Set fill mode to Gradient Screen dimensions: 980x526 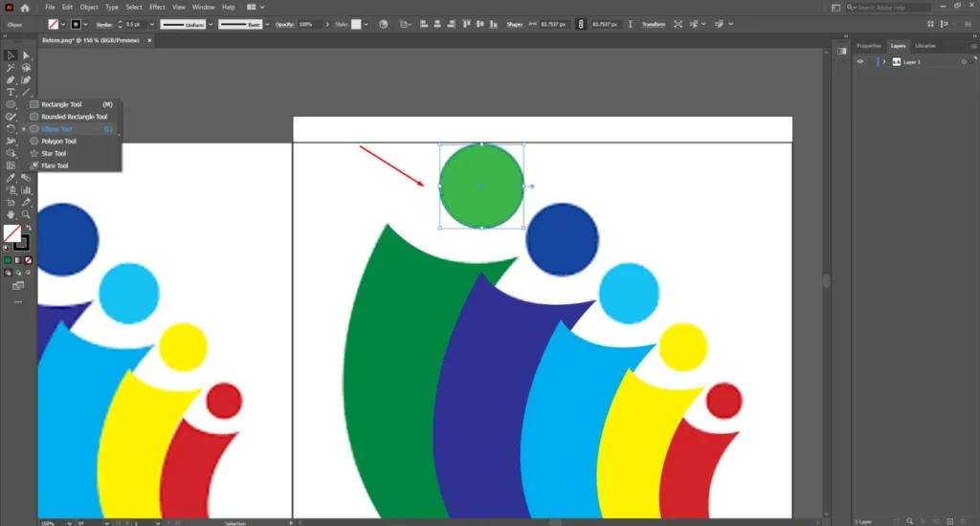tap(18, 260)
